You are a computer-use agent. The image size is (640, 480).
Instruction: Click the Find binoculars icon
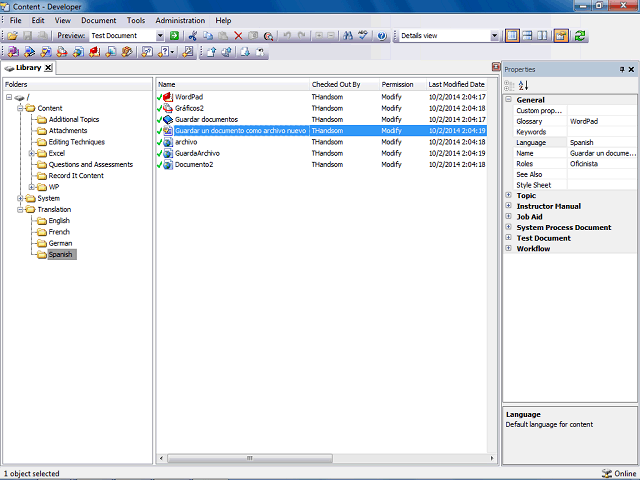pos(348,36)
